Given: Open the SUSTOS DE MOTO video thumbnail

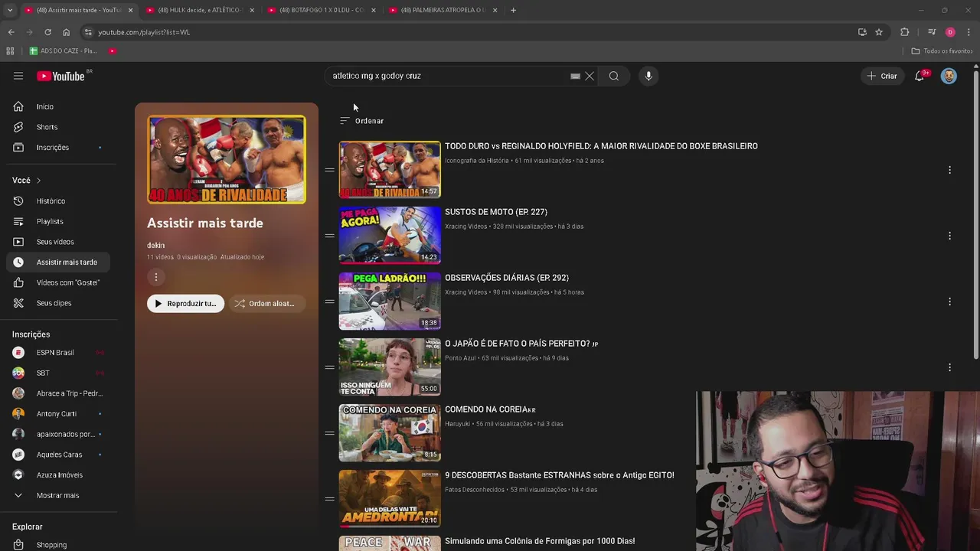Looking at the screenshot, I should [x=390, y=235].
